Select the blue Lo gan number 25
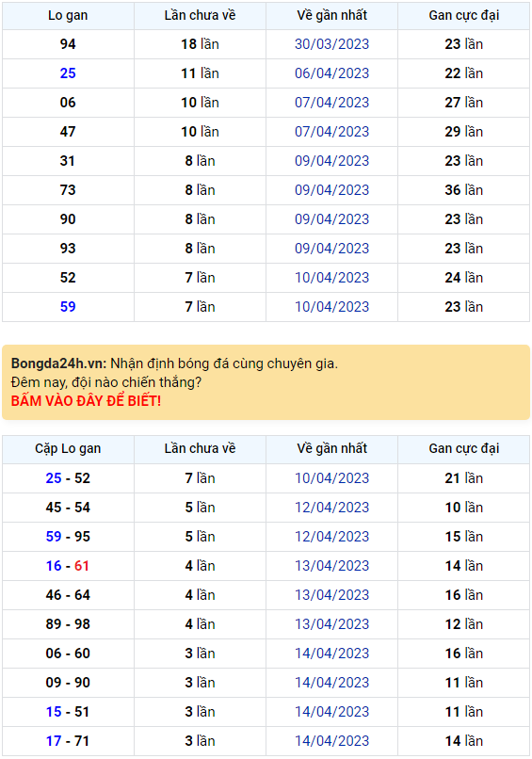Viewport: 532px width, 759px height. 68,73
